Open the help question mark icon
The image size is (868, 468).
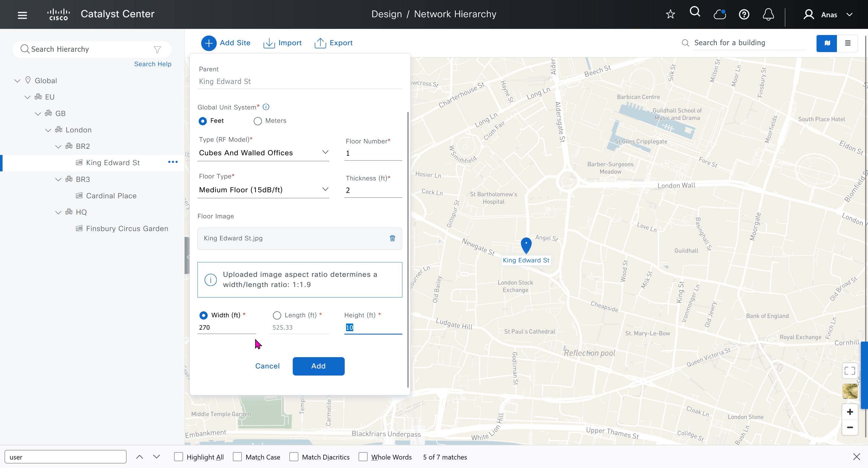[x=744, y=14]
